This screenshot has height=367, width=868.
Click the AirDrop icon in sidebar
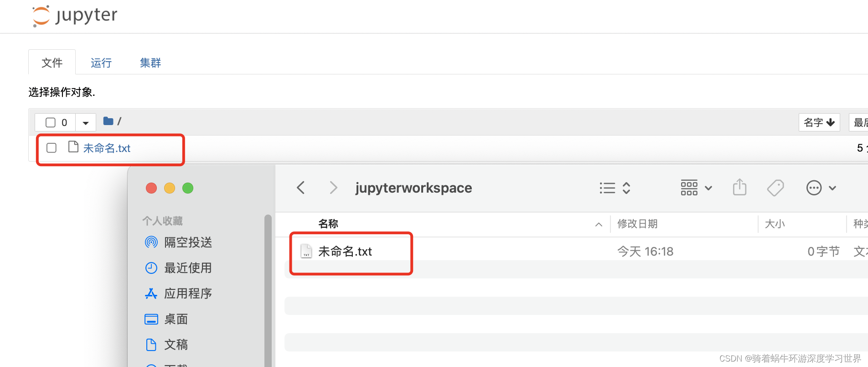coord(151,242)
